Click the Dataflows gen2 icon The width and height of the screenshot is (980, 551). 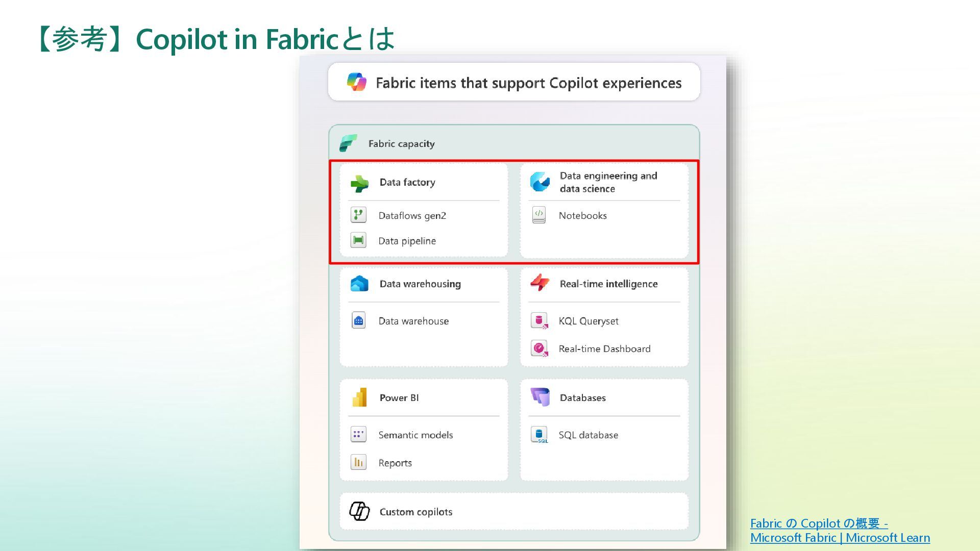click(x=358, y=215)
